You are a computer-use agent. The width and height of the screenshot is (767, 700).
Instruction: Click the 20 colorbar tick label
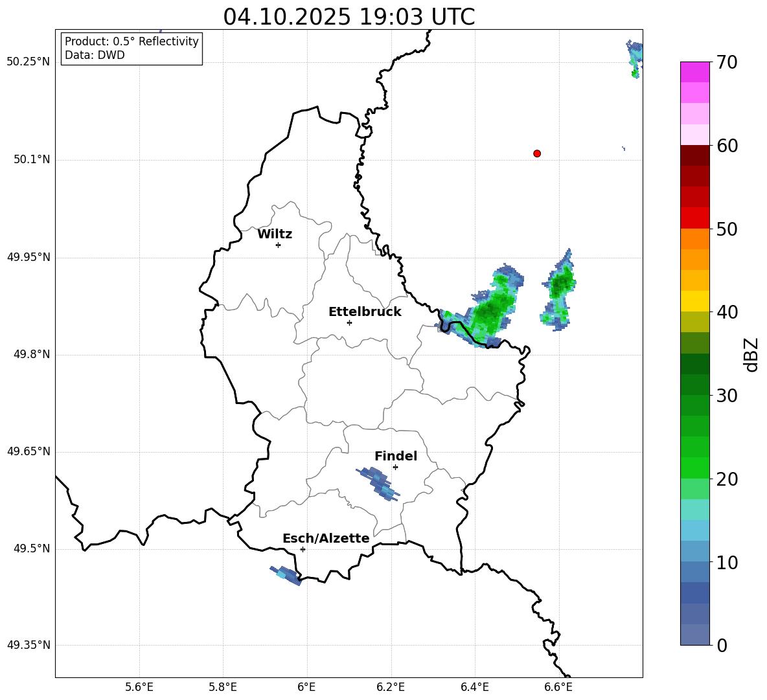click(727, 479)
